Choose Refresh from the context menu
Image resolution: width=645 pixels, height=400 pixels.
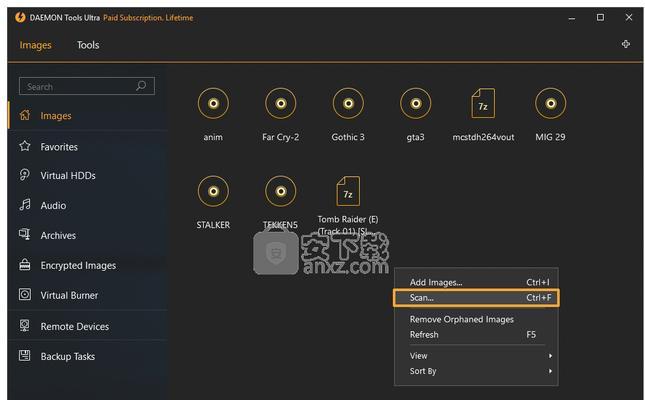coord(476,335)
